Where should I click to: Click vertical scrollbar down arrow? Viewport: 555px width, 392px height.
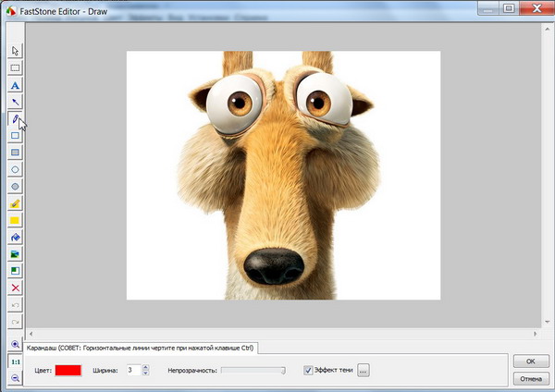(547, 322)
